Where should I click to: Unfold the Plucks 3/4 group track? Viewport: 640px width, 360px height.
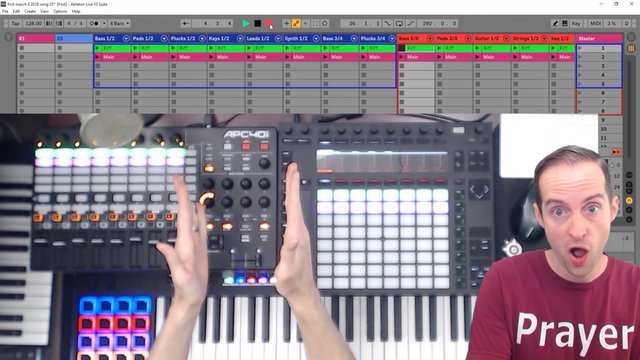(392, 38)
